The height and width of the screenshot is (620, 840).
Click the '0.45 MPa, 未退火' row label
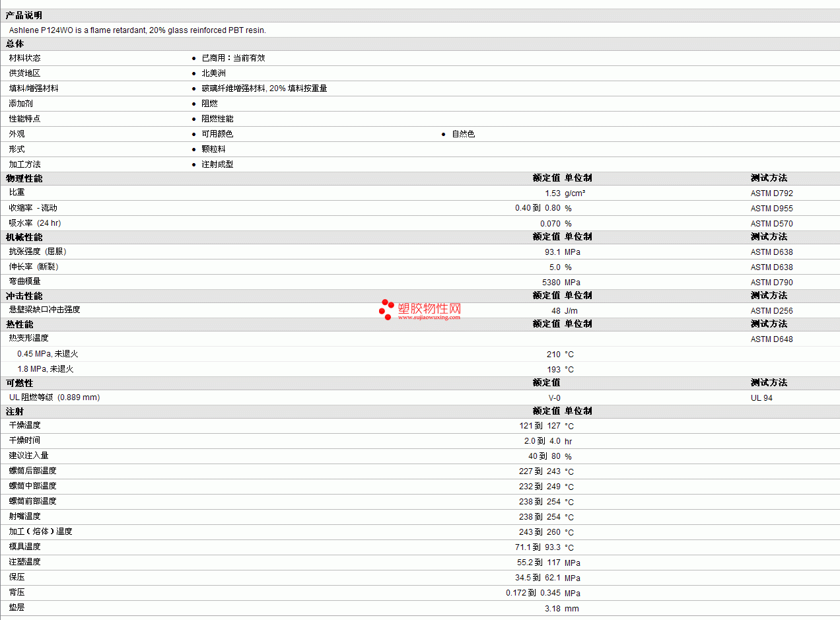tap(48, 354)
